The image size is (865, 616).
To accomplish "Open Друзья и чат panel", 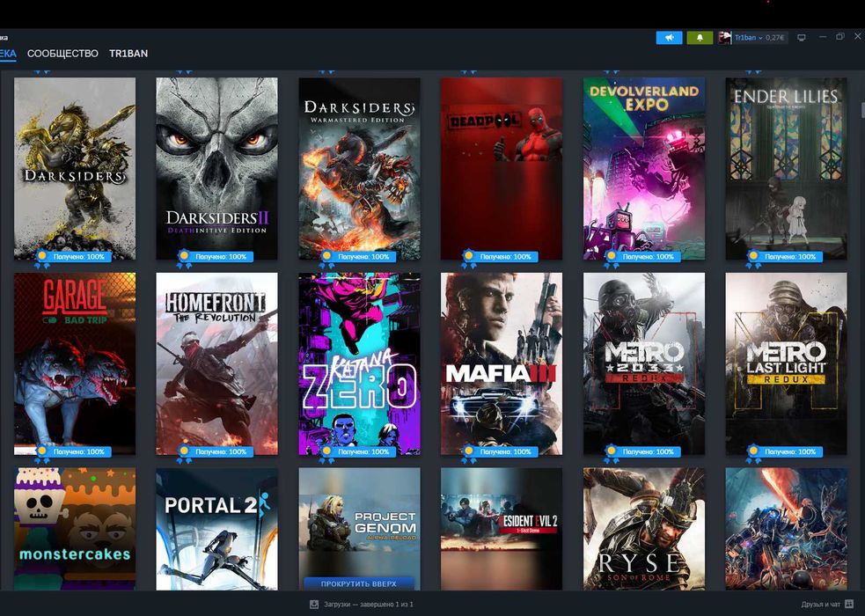I will [821, 605].
